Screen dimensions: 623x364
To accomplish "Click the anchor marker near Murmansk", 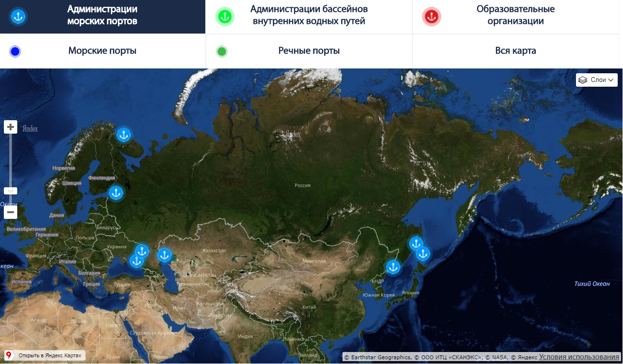I will pyautogui.click(x=124, y=135).
